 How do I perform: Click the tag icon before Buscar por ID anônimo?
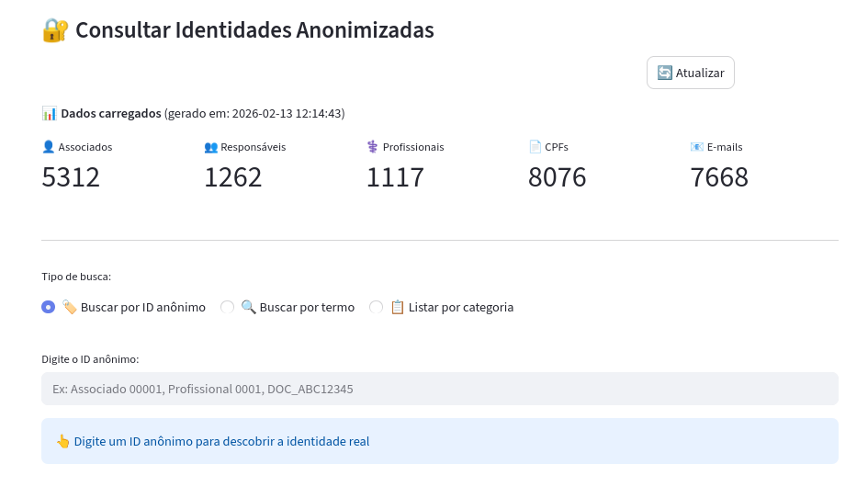[70, 308]
